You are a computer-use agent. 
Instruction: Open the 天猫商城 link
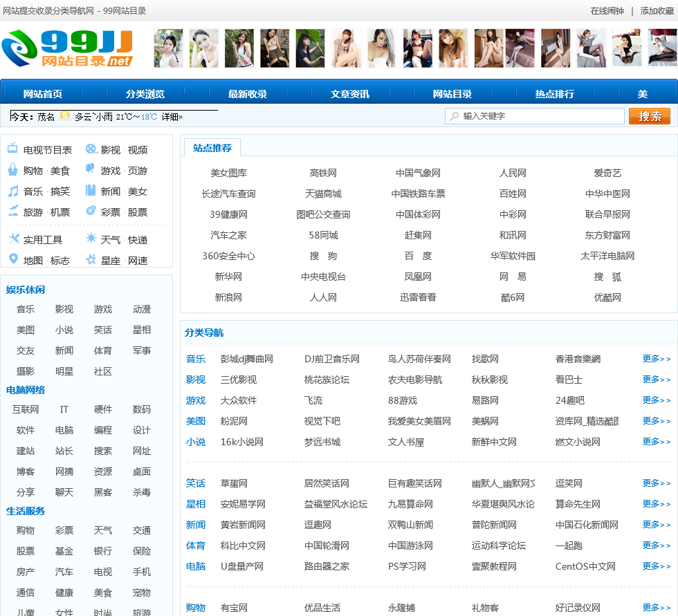pos(323,194)
